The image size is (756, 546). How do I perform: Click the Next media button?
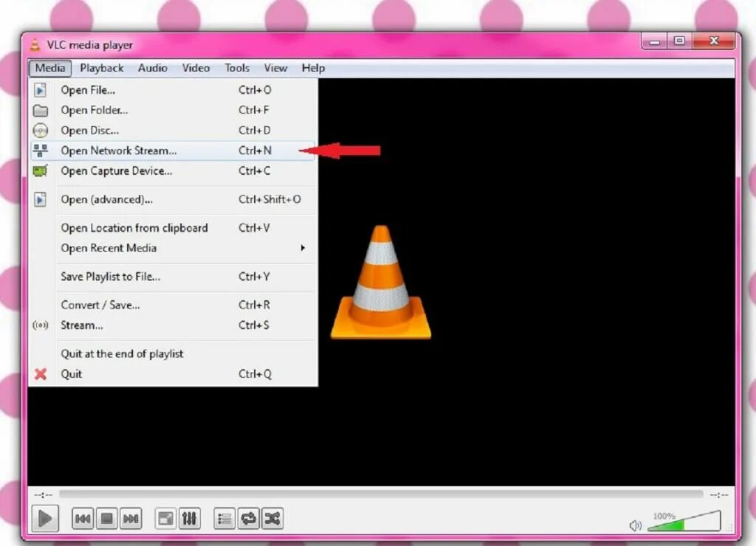pyautogui.click(x=131, y=519)
